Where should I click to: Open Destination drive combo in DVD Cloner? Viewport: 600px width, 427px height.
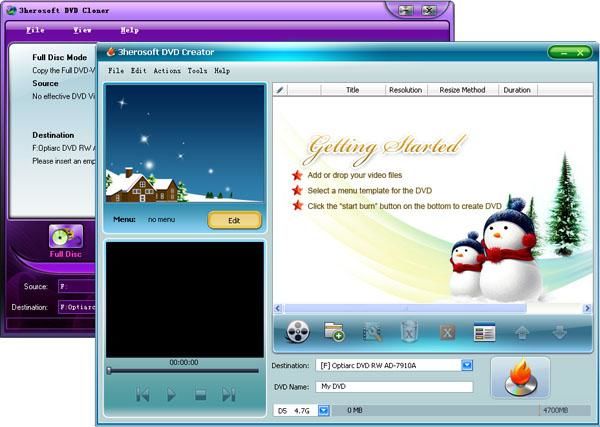tap(77, 307)
